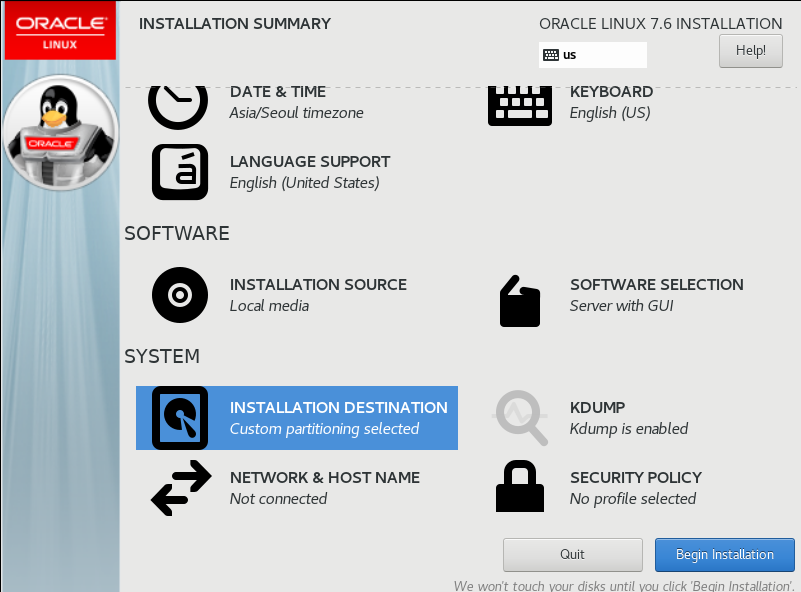
Task: Click the 'us' keyboard layout indicator
Action: (593, 55)
